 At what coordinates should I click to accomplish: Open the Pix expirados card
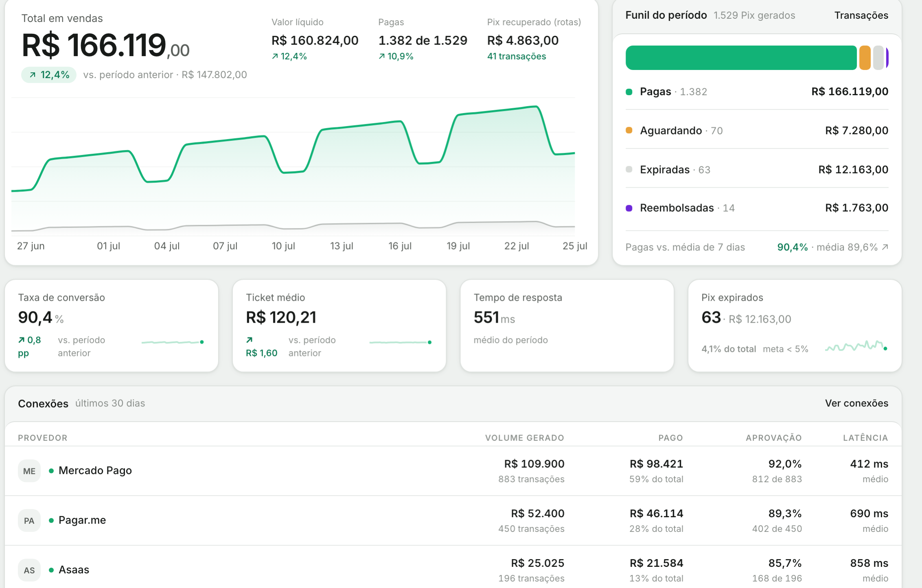tap(795, 326)
